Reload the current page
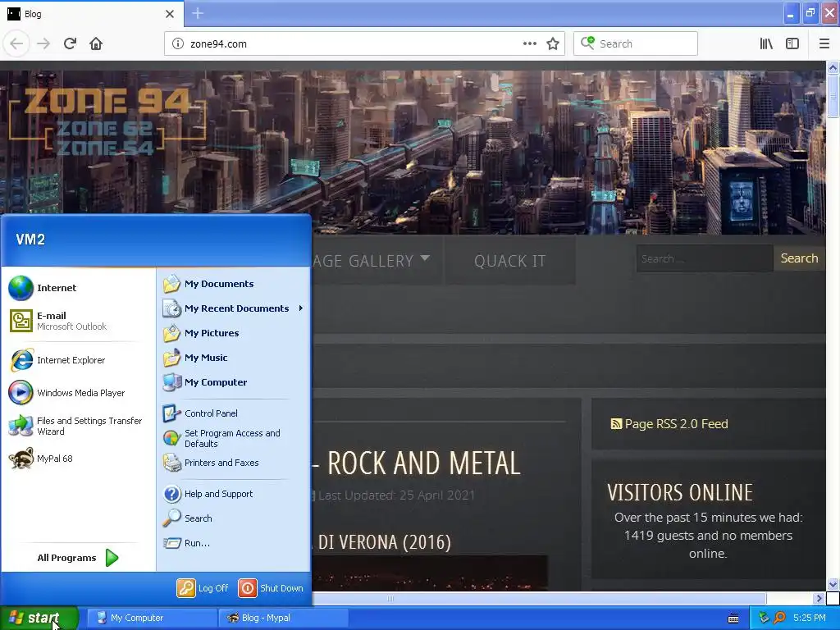Image resolution: width=840 pixels, height=630 pixels. tap(70, 44)
